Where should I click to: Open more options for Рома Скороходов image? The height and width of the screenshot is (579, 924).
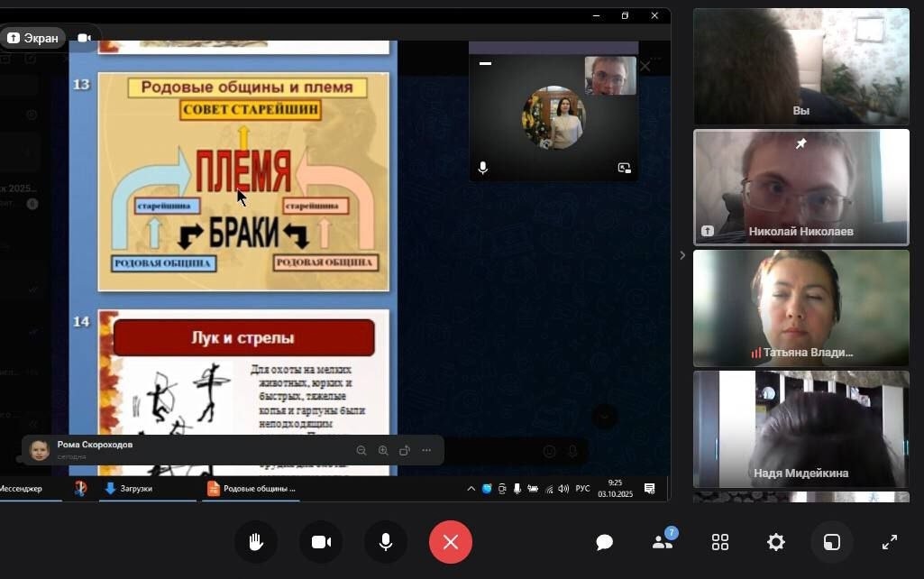pos(426,450)
